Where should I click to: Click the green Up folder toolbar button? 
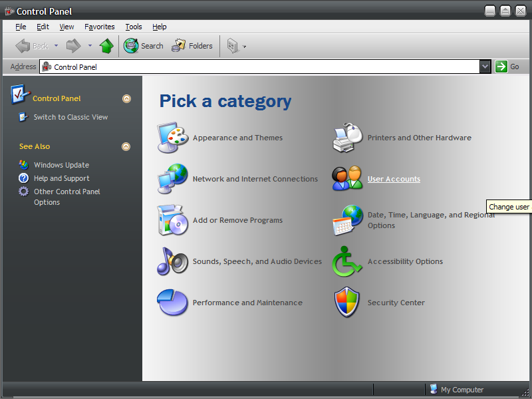[x=106, y=46]
